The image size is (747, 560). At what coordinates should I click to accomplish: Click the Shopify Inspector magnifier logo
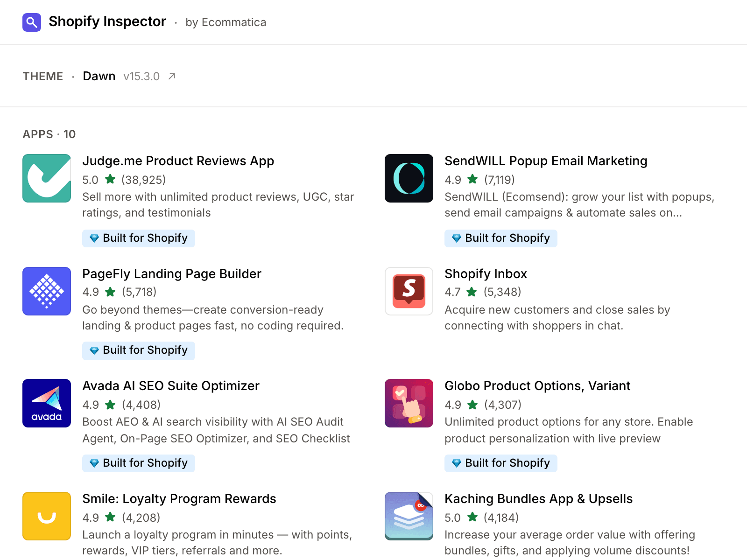pos(32,22)
